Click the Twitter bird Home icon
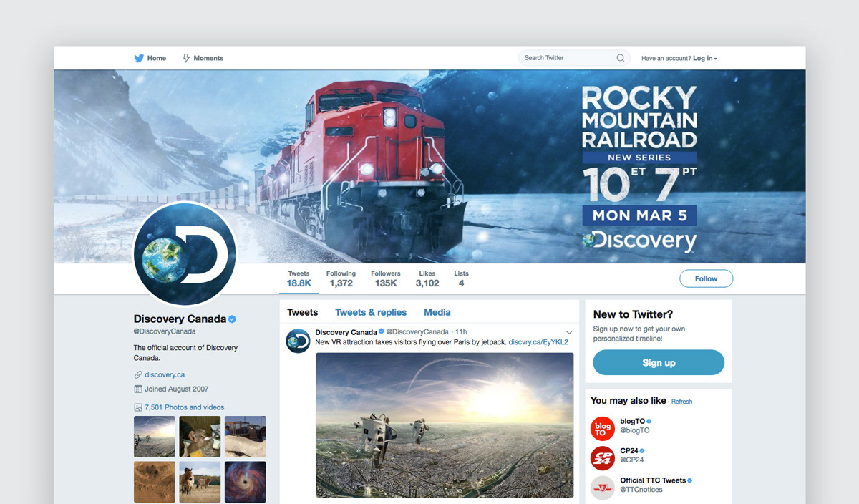This screenshot has height=504, width=859. pos(139,58)
